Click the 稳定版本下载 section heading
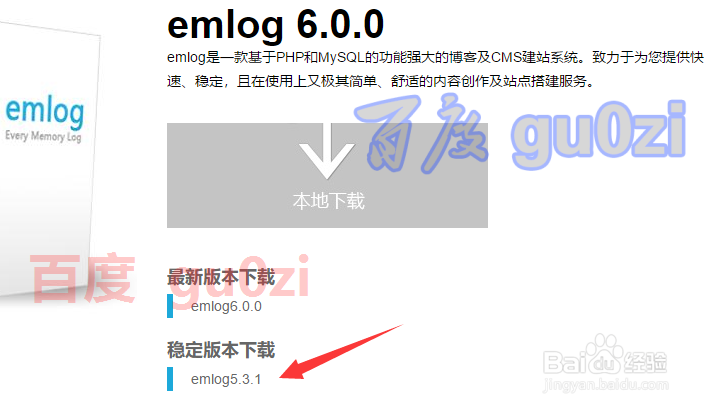 [x=221, y=350]
